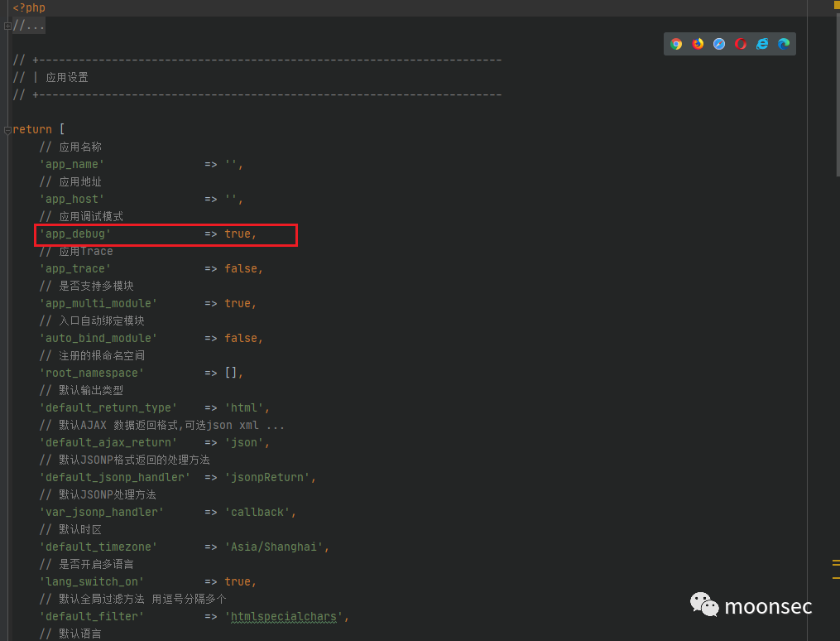Click the 'jsonpReturn' string value

(266, 478)
